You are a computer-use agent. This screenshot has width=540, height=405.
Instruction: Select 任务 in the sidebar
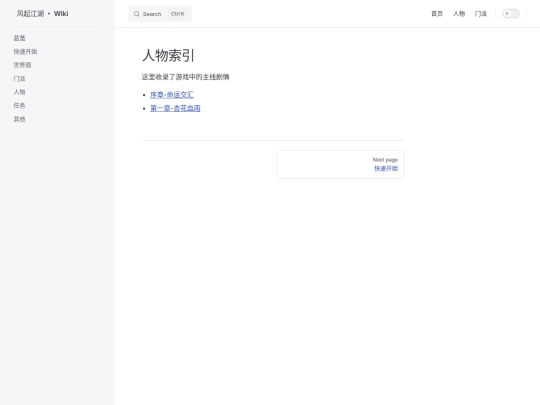(x=19, y=105)
